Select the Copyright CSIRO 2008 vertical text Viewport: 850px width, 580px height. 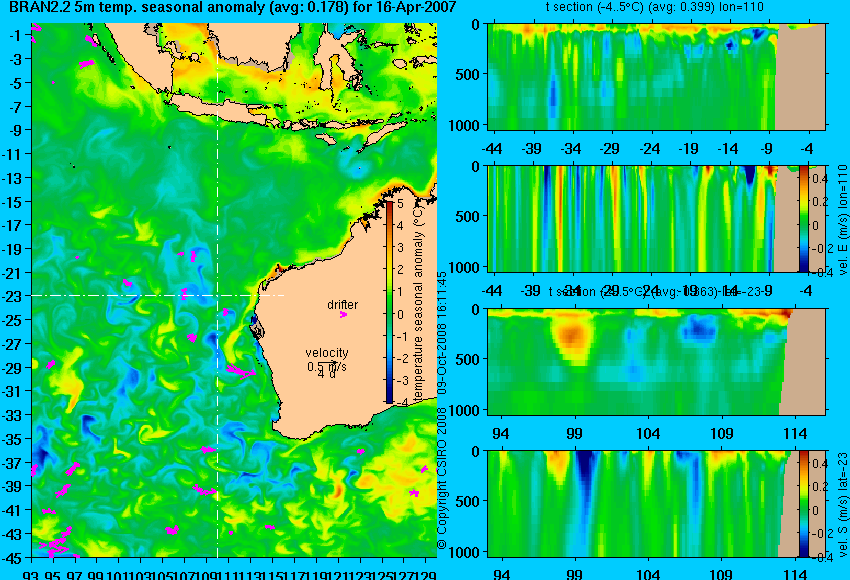tap(442, 410)
